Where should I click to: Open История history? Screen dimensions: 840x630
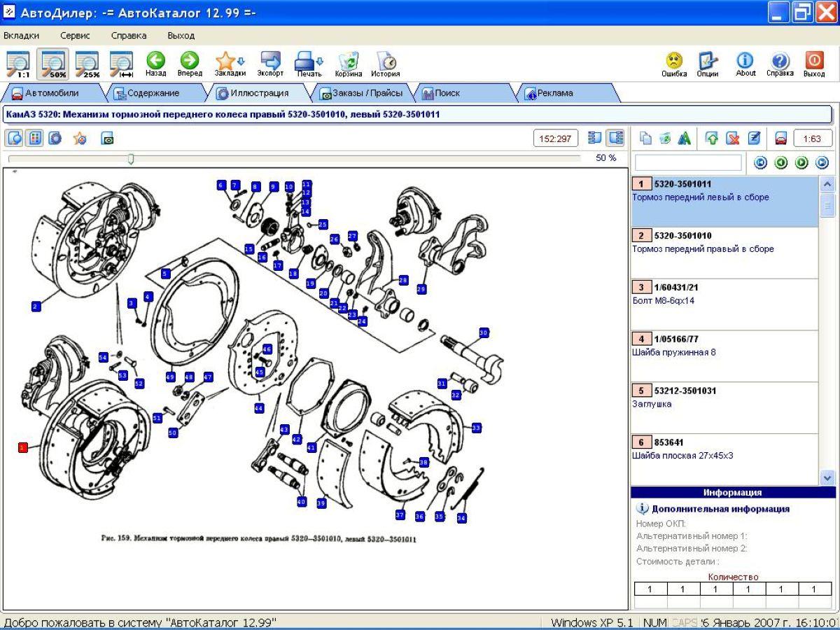point(385,64)
